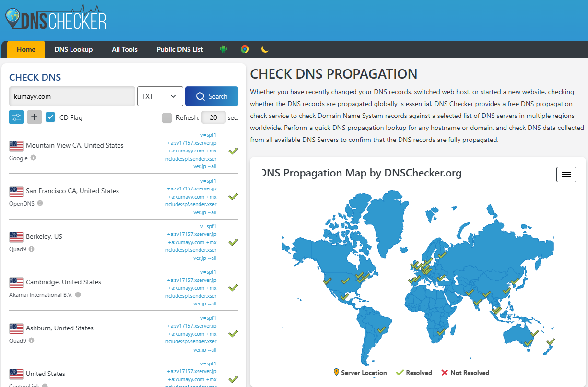This screenshot has width=588, height=387.
Task: Click the green checkmark for Ashburn
Action: (x=233, y=334)
